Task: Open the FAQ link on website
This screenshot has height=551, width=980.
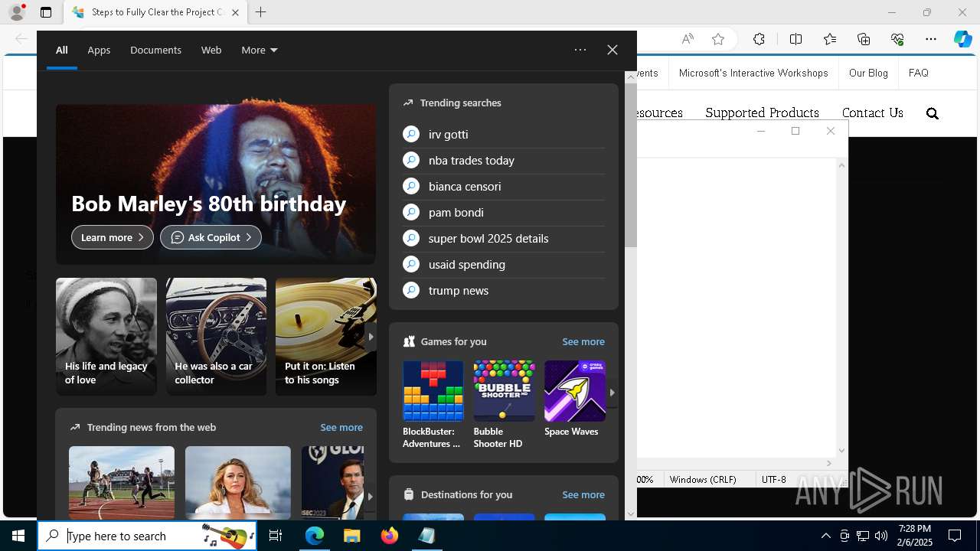Action: (918, 73)
